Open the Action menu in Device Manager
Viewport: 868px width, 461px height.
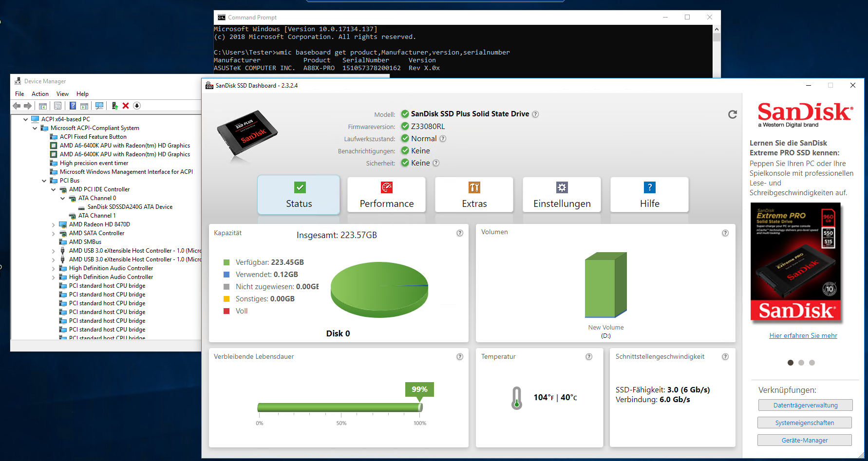pyautogui.click(x=40, y=94)
